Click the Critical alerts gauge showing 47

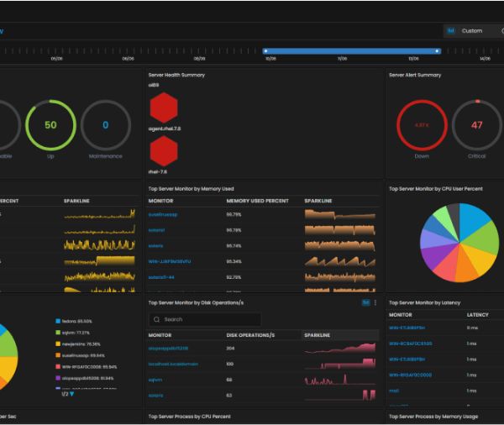coord(476,125)
